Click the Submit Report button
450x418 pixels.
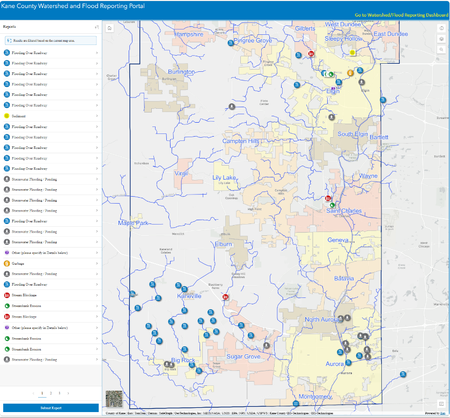pos(51,408)
